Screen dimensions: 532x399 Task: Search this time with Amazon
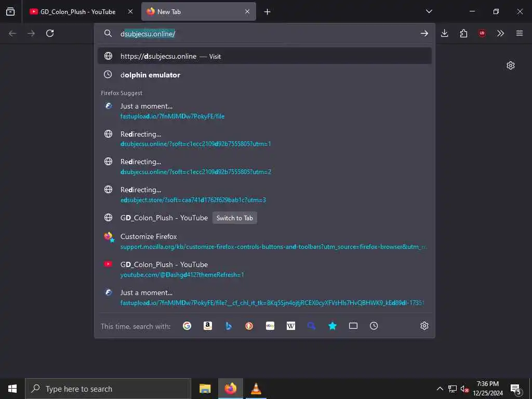[208, 326]
